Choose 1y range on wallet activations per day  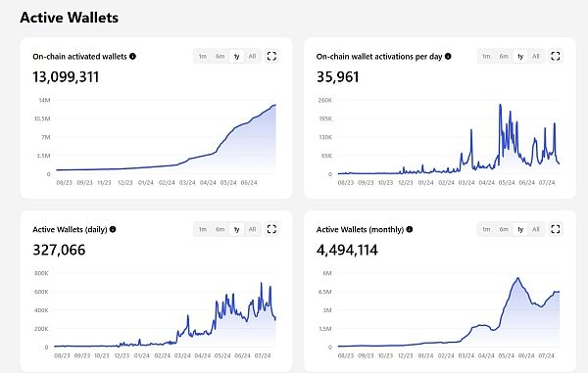pos(520,56)
